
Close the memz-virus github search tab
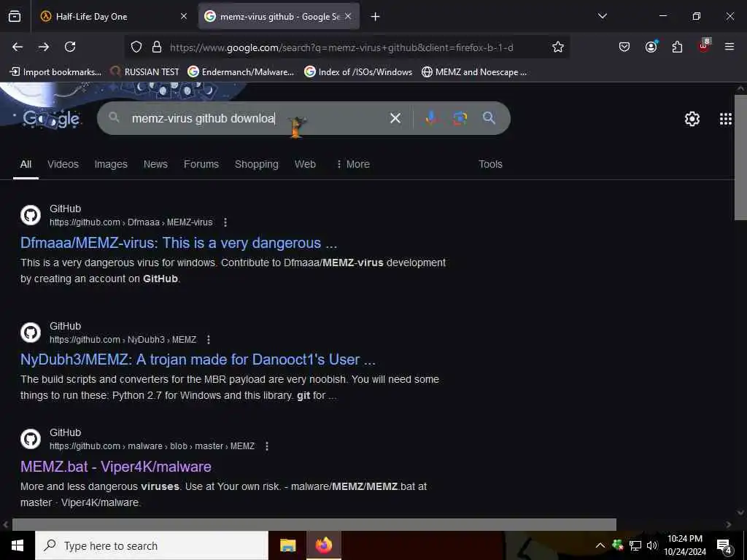pyautogui.click(x=348, y=17)
